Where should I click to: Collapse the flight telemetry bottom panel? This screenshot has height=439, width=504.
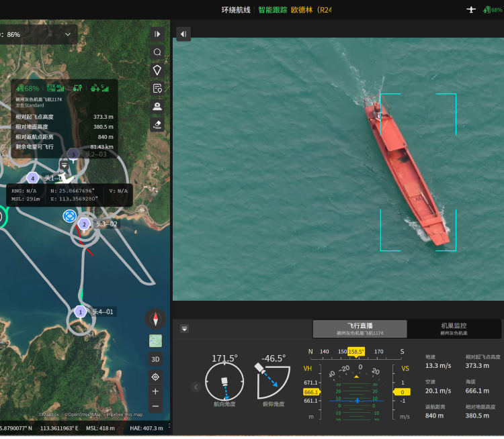click(x=184, y=329)
